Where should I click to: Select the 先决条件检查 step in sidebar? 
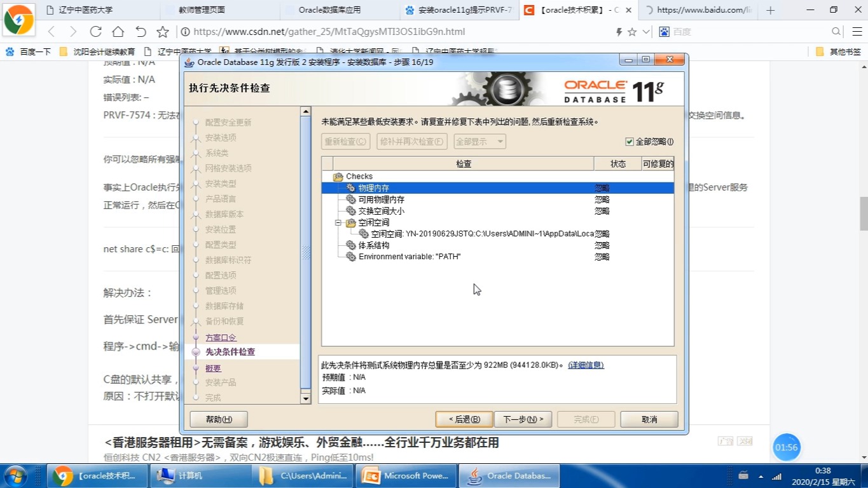click(x=230, y=352)
